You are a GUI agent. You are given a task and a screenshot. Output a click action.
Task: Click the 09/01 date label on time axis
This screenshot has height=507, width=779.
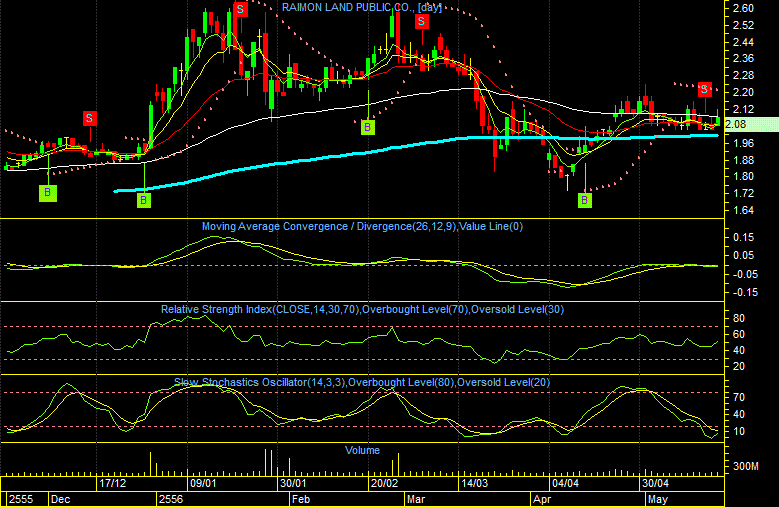click(x=203, y=483)
